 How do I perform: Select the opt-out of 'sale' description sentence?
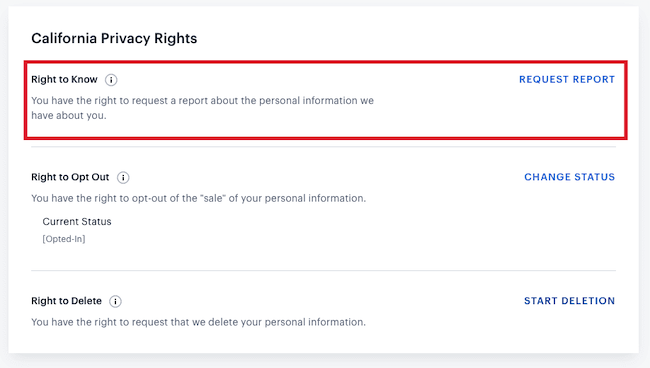point(199,199)
